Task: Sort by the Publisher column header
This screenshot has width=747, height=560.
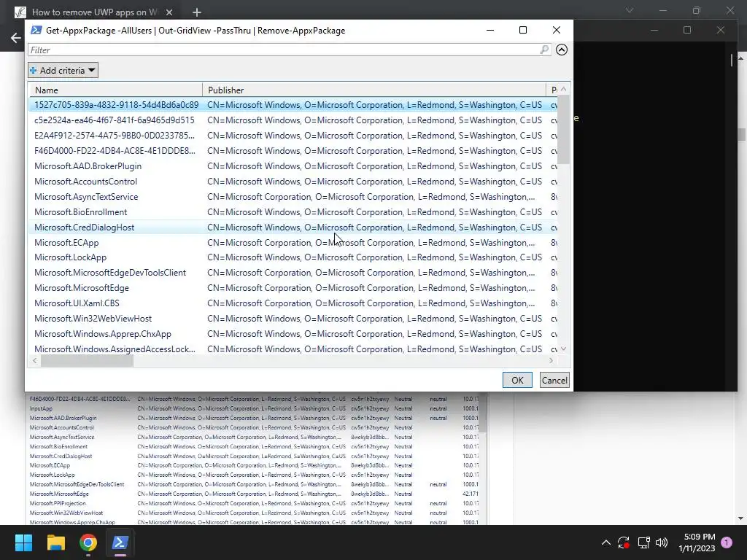Action: pos(374,90)
